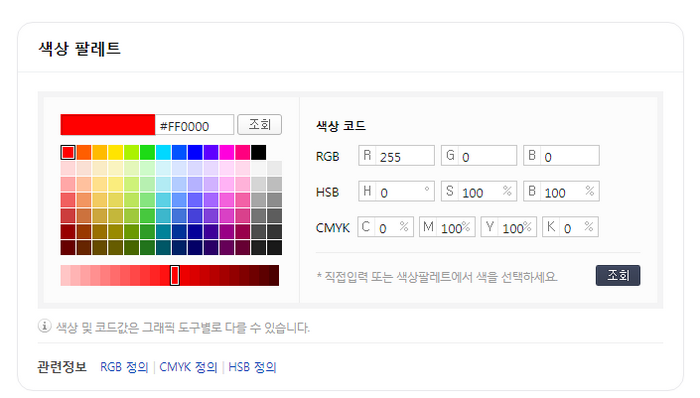
Task: Click the dark navy 조회 button
Action: pos(618,275)
